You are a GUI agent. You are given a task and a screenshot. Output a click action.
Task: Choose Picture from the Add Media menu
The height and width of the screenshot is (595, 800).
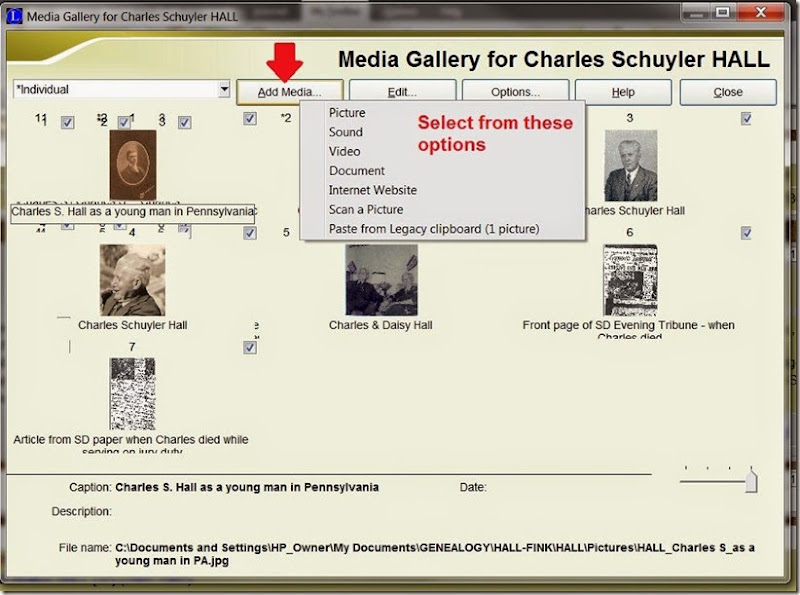point(347,113)
